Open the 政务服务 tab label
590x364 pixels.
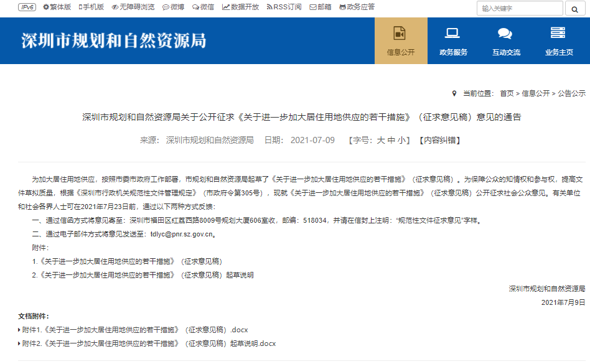point(454,52)
